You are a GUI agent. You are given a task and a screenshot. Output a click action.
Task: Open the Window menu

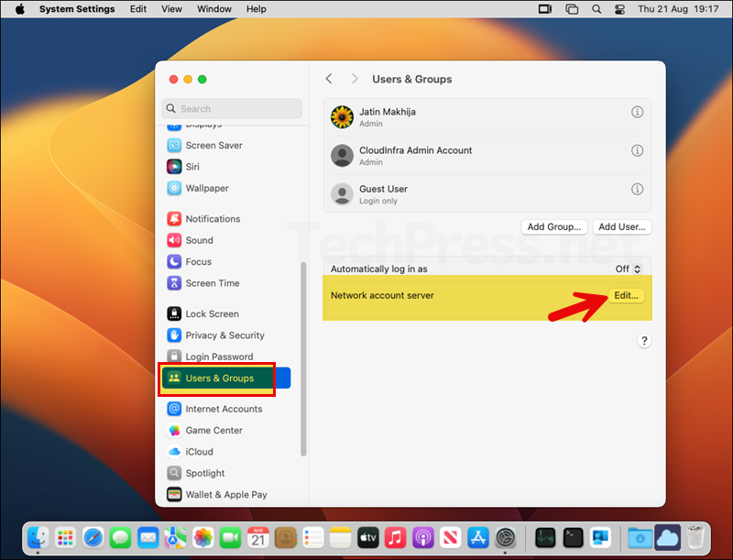point(214,9)
